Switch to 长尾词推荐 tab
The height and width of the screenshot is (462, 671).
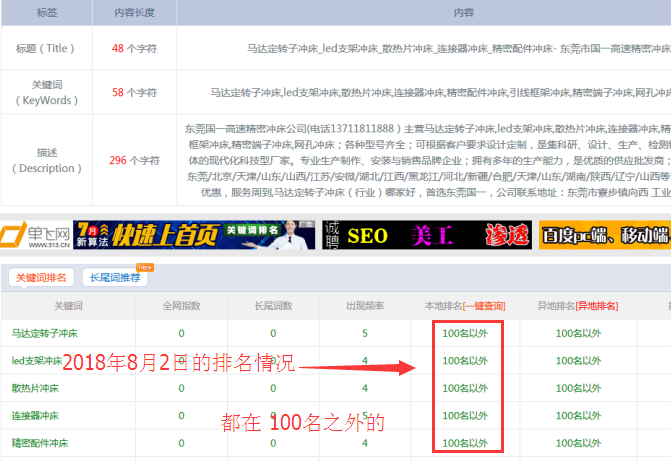coord(115,277)
